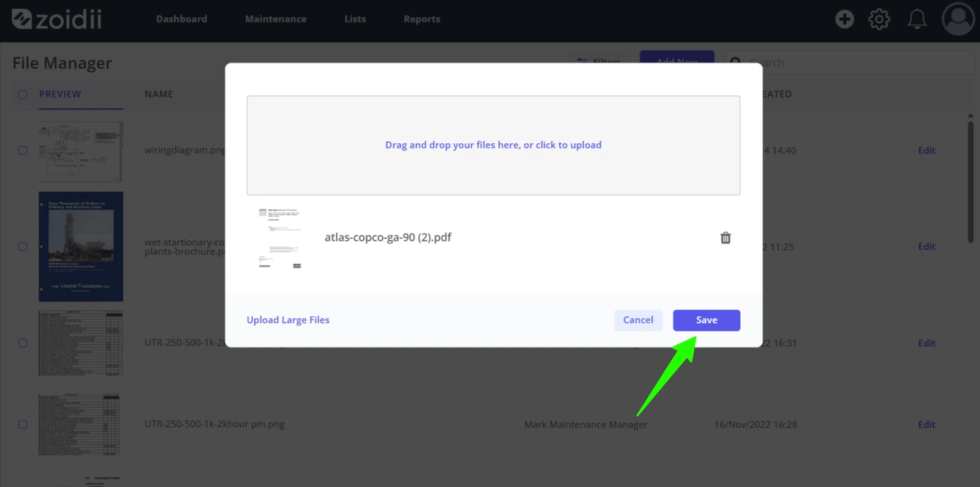
Task: Click the UTR-250-500-1k-2khour pm.png file name
Action: [x=215, y=424]
